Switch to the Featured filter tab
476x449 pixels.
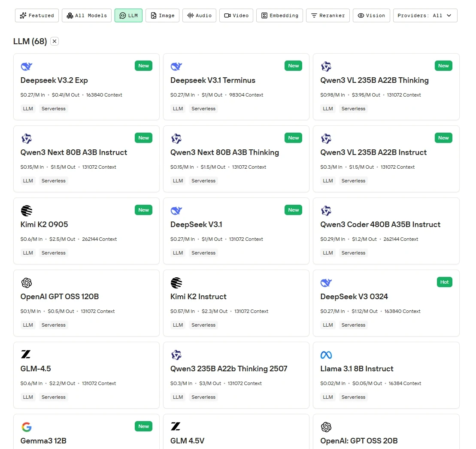coord(37,15)
